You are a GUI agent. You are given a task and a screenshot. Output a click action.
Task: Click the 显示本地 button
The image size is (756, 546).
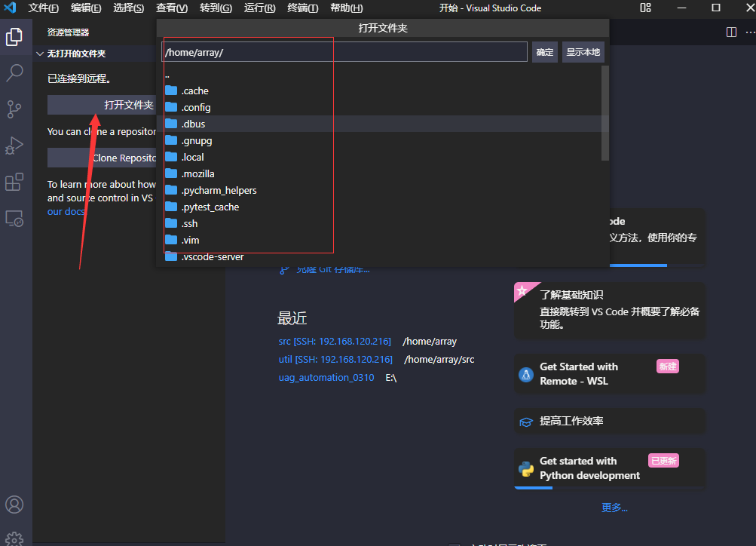coord(583,52)
